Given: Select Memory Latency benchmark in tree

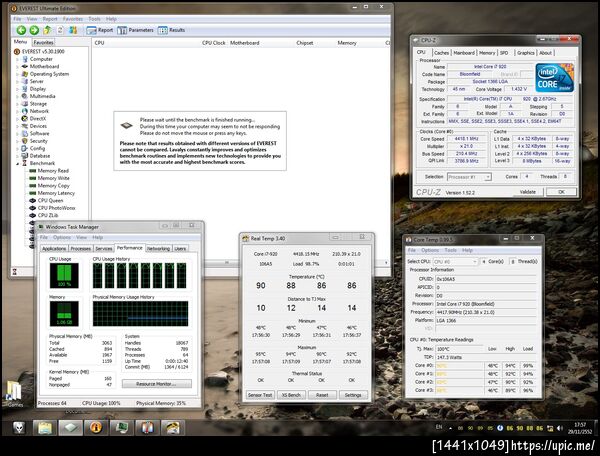Looking at the screenshot, I should click(x=56, y=193).
